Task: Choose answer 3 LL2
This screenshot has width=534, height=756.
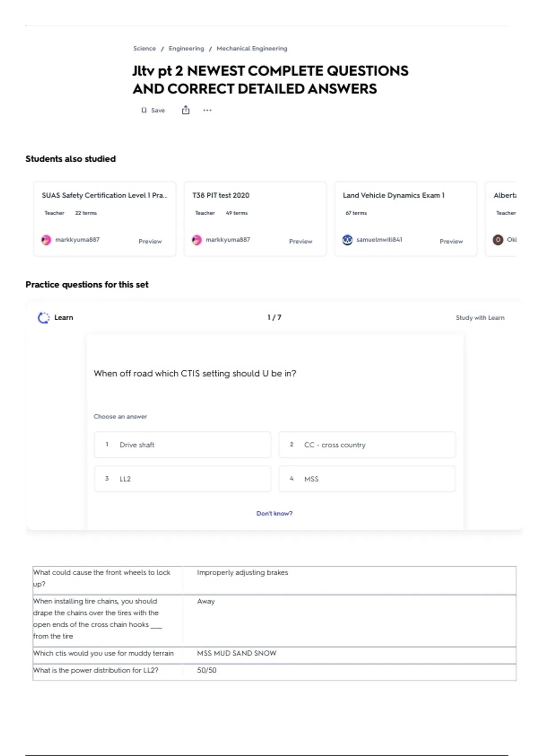Action: tap(182, 479)
